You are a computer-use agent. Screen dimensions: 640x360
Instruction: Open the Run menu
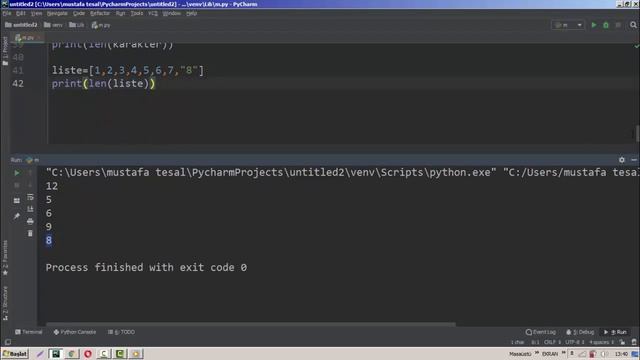[x=120, y=13]
